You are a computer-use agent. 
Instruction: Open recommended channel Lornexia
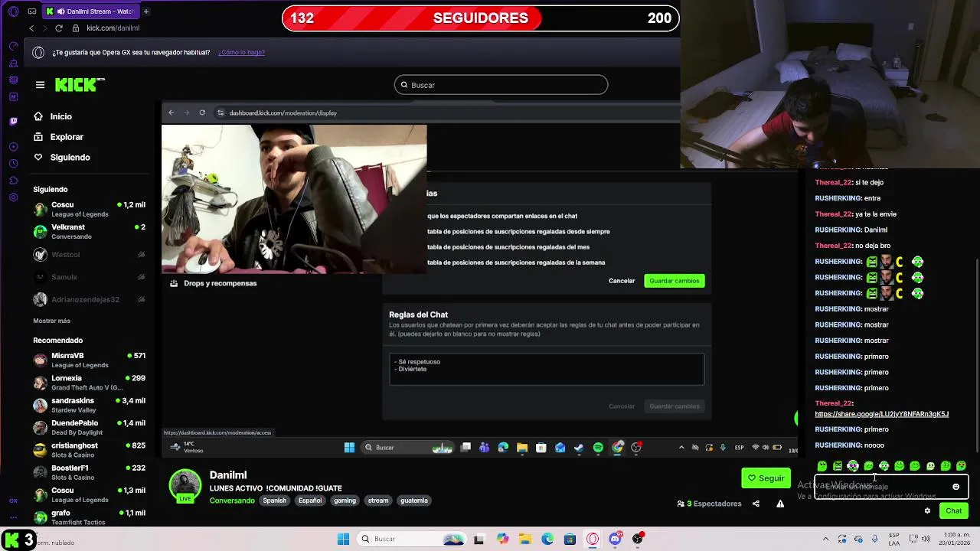pyautogui.click(x=89, y=383)
